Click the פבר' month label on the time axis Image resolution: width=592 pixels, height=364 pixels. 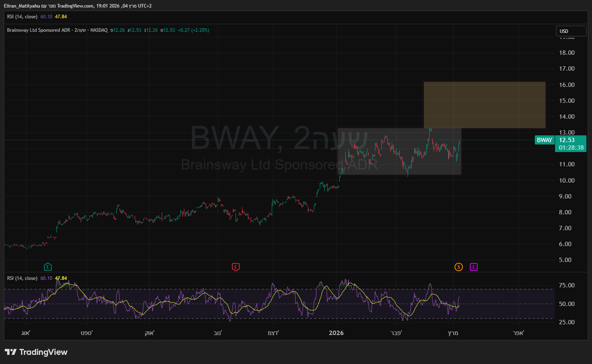click(396, 333)
